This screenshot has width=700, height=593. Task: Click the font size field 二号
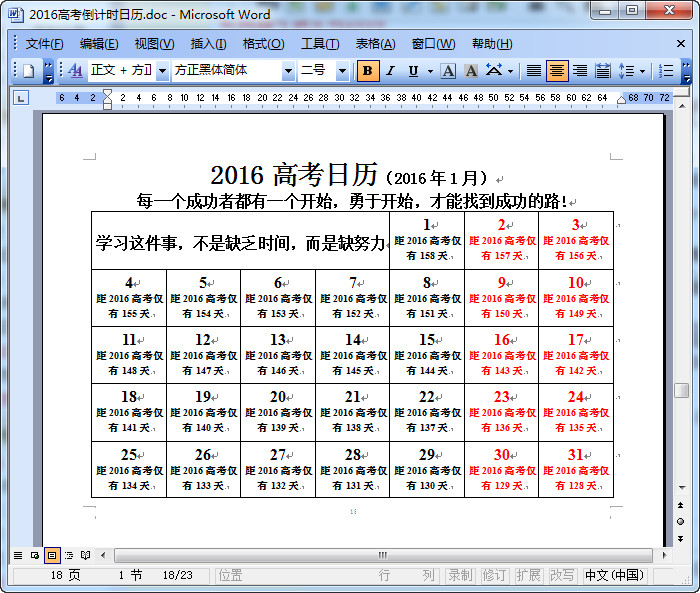317,70
